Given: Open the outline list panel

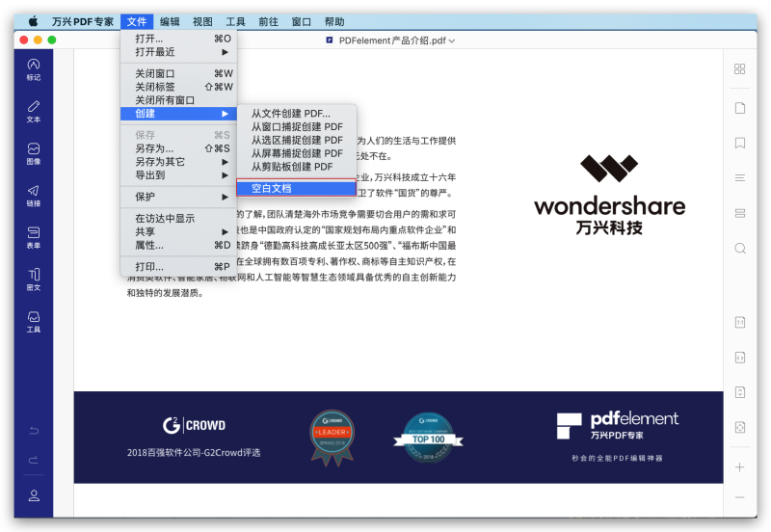Looking at the screenshot, I should pyautogui.click(x=739, y=177).
